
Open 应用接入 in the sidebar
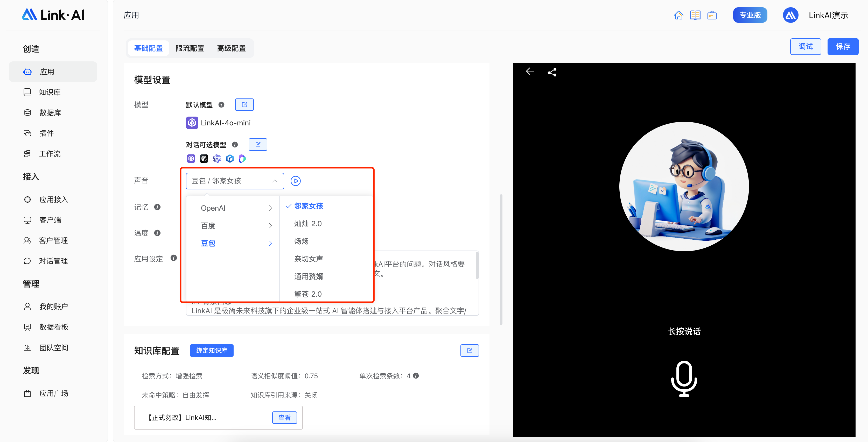53,199
